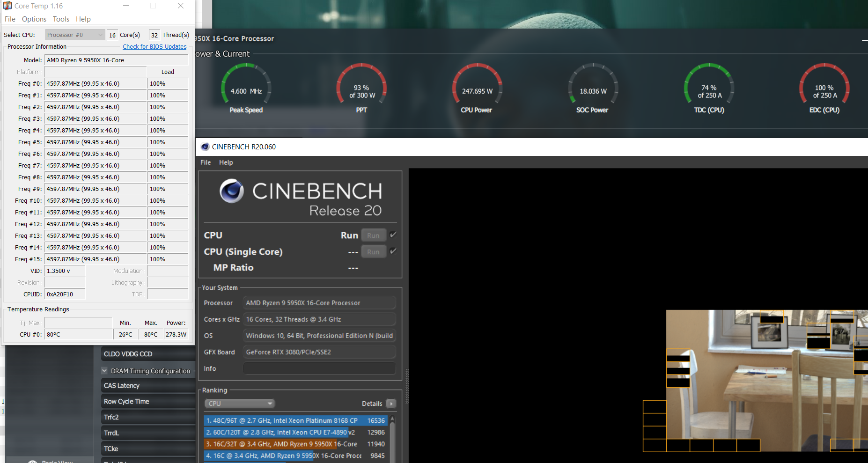The height and width of the screenshot is (463, 868).
Task: Click the PPT gauge showing 93%
Action: (x=362, y=88)
